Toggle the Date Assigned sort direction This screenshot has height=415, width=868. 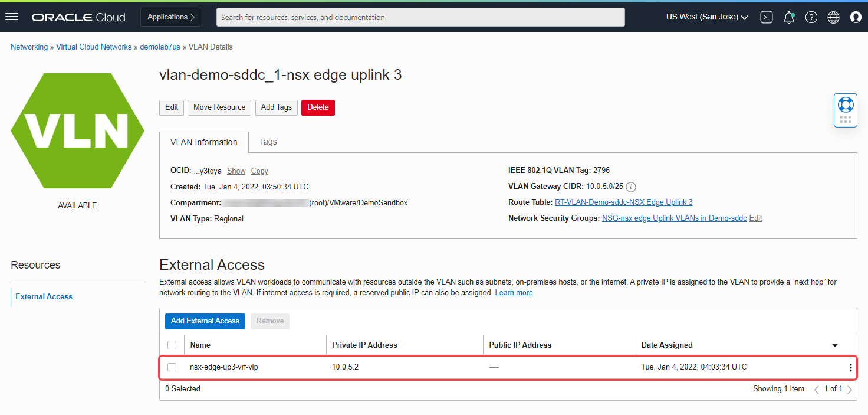coord(834,345)
